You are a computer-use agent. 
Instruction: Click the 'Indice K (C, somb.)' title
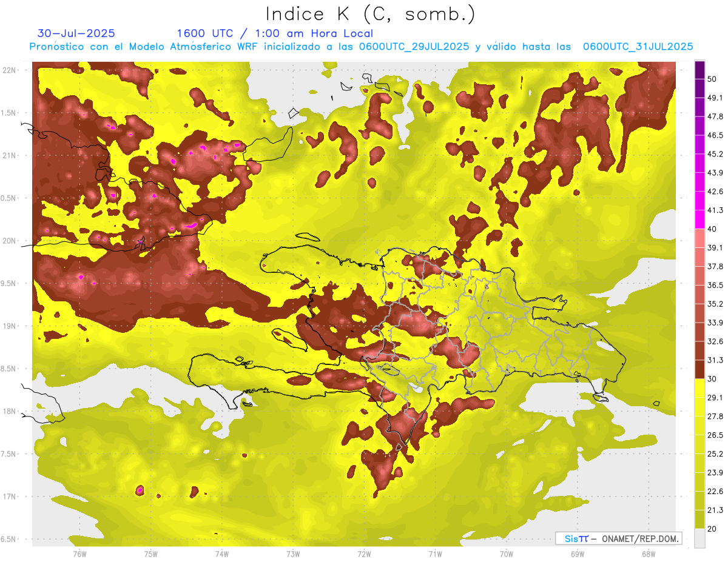(x=370, y=14)
